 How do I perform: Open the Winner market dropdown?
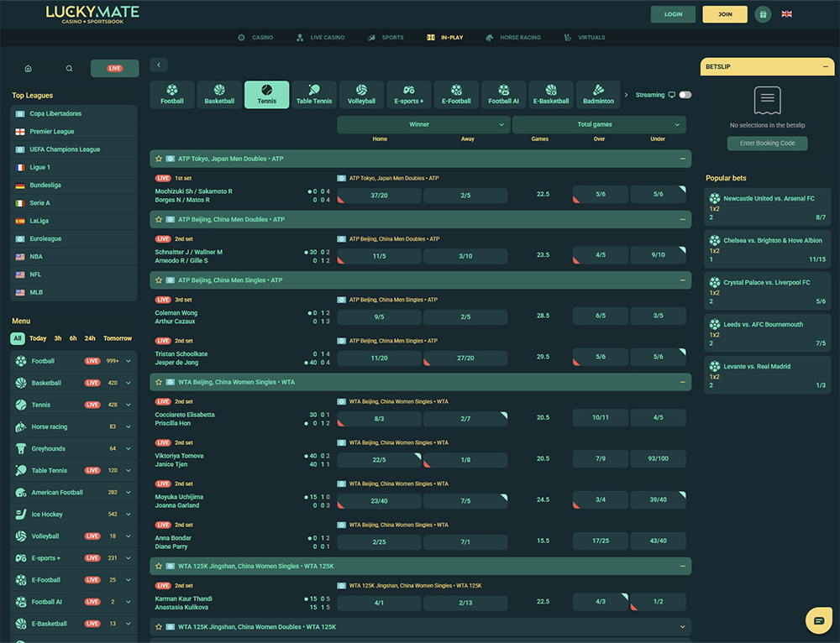423,124
